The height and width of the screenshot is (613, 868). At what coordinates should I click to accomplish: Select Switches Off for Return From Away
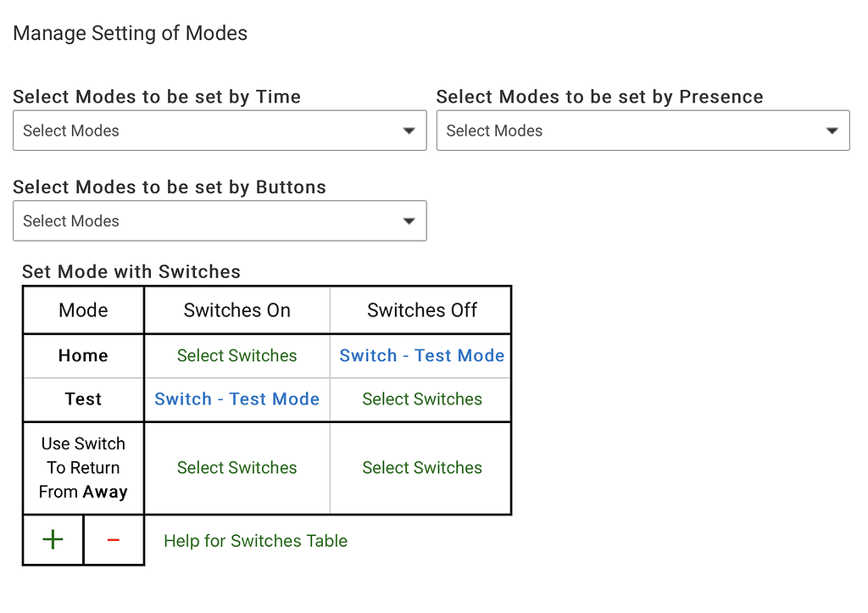click(422, 468)
